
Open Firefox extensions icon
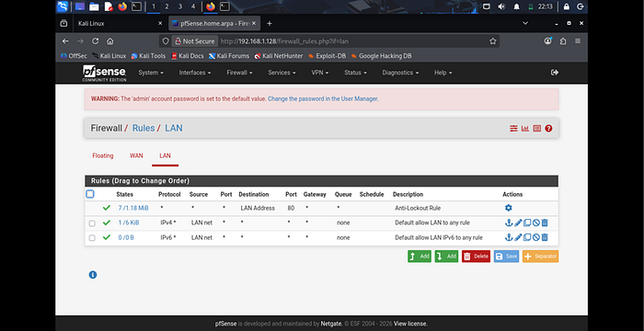tap(563, 41)
